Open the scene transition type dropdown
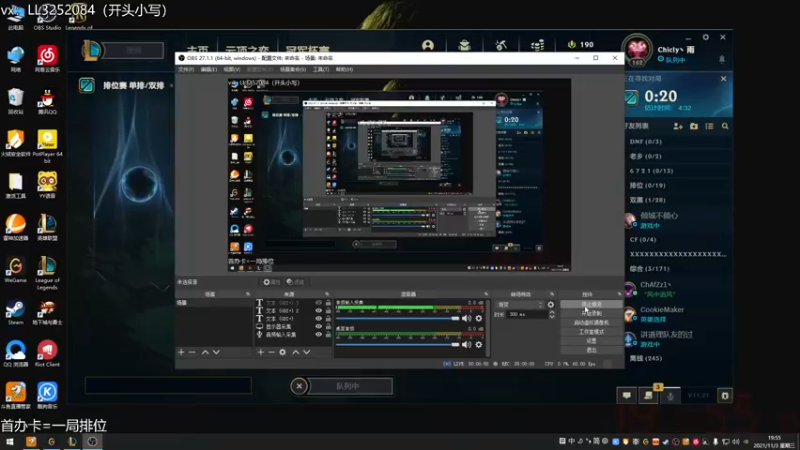The image size is (800, 450). [x=519, y=305]
